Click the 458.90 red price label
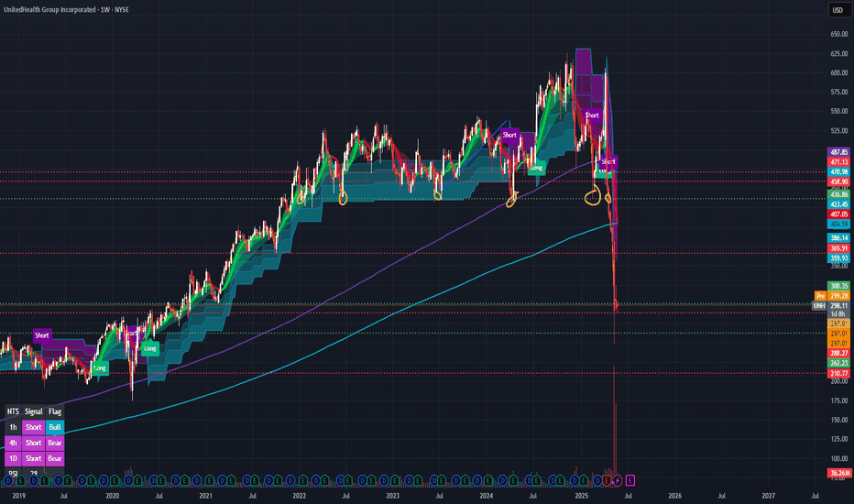The height and width of the screenshot is (504, 854). (x=838, y=181)
